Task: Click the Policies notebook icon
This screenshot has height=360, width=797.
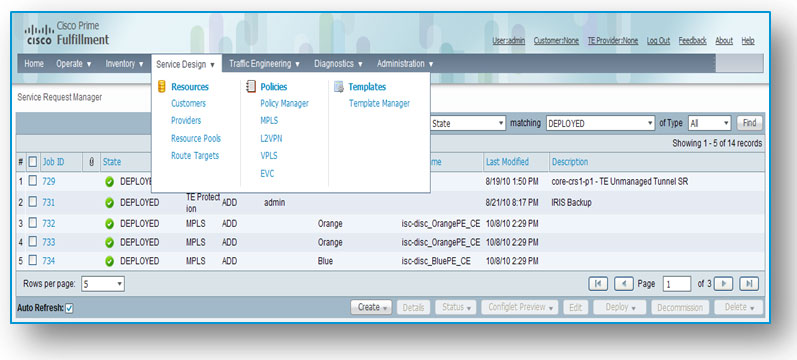Action: 251,87
